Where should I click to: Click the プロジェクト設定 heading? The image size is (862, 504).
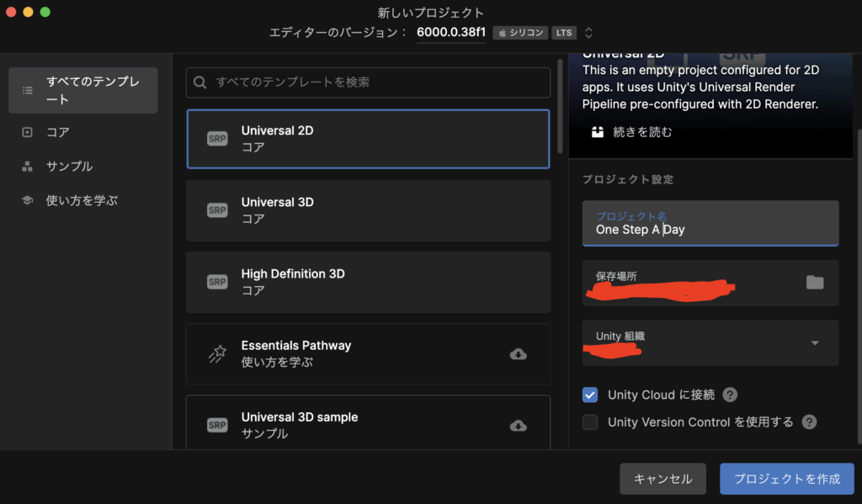point(628,179)
